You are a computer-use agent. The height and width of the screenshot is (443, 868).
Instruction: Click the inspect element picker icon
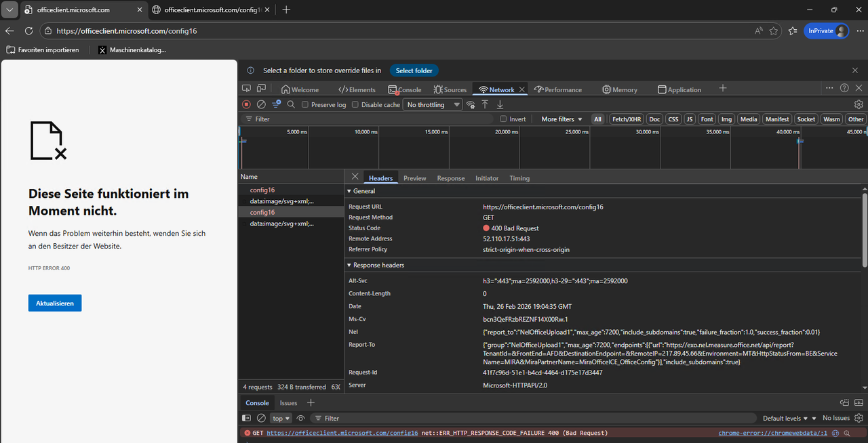[x=246, y=89]
